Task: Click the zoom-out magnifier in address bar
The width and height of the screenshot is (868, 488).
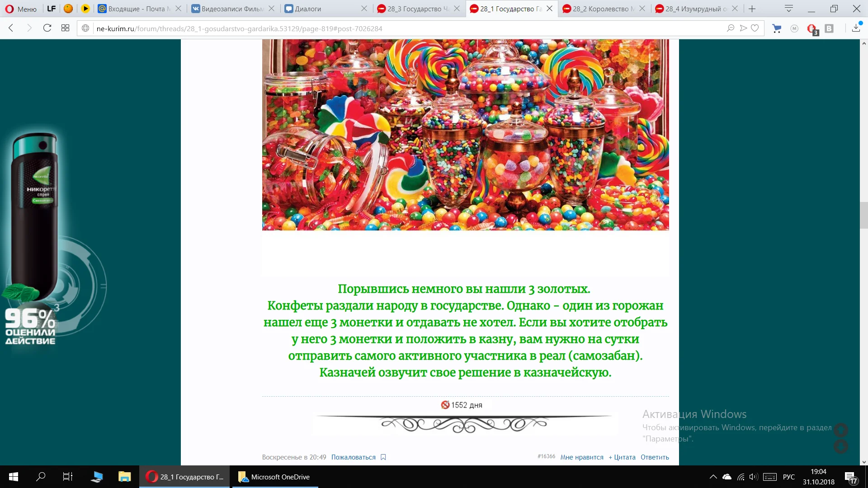Action: [730, 28]
